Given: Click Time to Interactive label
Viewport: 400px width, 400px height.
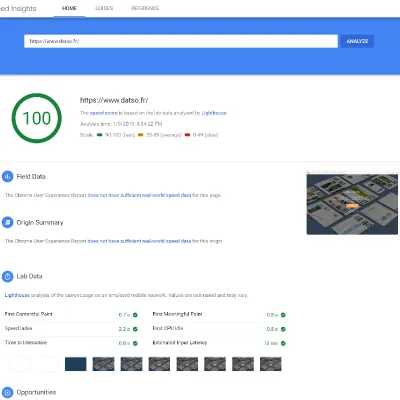Looking at the screenshot, I should [26, 343].
